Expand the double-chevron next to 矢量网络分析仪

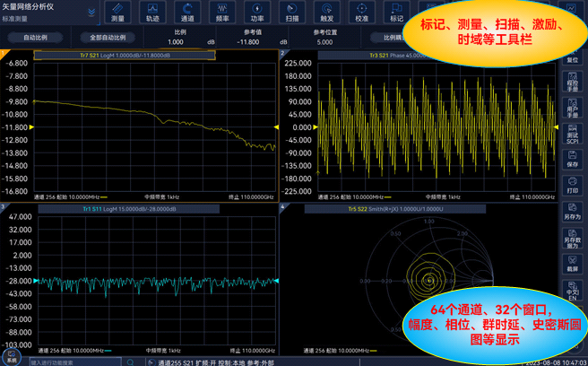point(91,13)
